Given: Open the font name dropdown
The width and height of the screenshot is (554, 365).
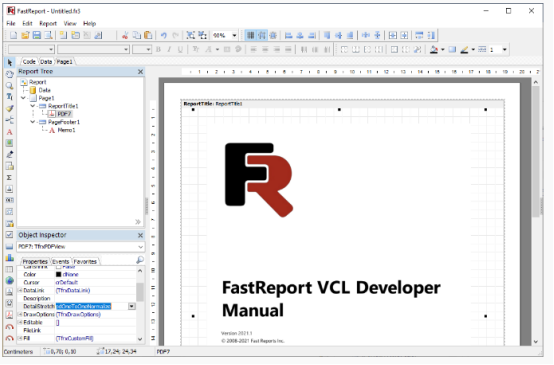Looking at the screenshot, I should tap(126, 49).
